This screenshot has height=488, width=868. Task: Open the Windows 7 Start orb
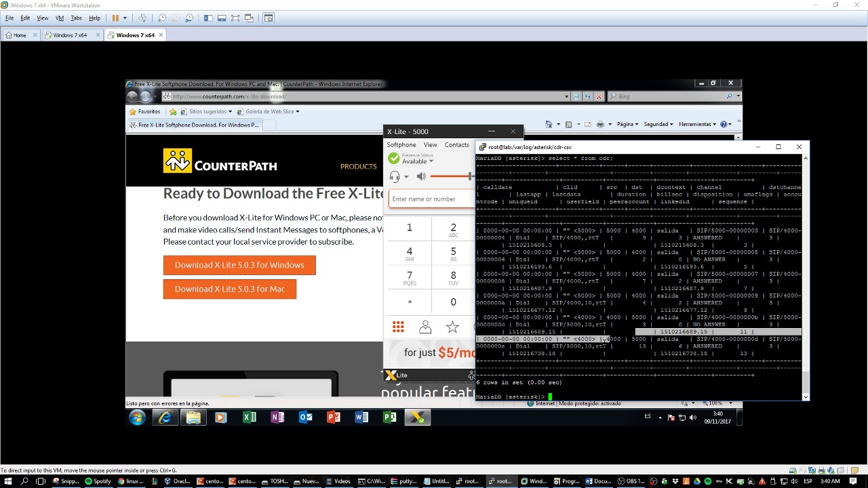137,418
